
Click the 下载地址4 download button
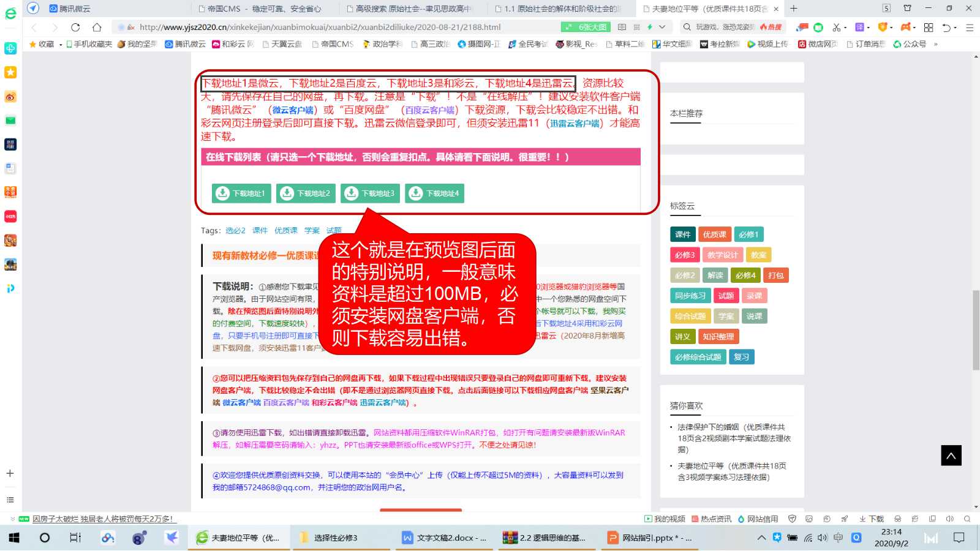434,193
